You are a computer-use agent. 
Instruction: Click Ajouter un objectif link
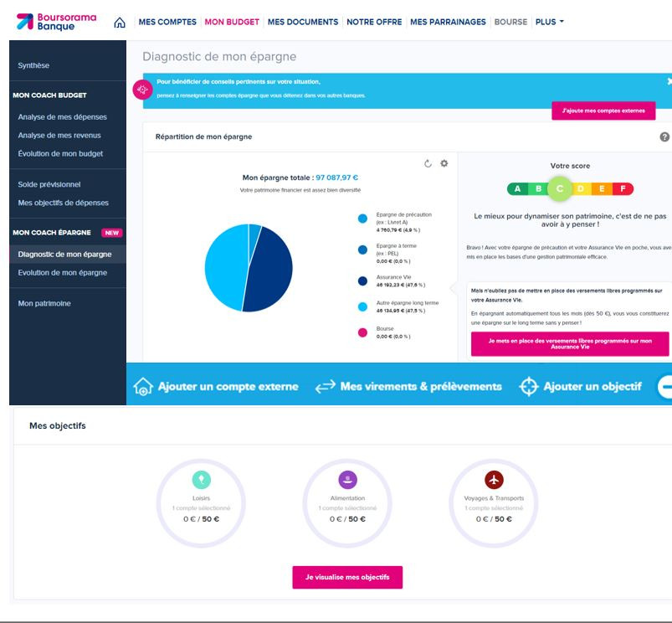coord(592,386)
